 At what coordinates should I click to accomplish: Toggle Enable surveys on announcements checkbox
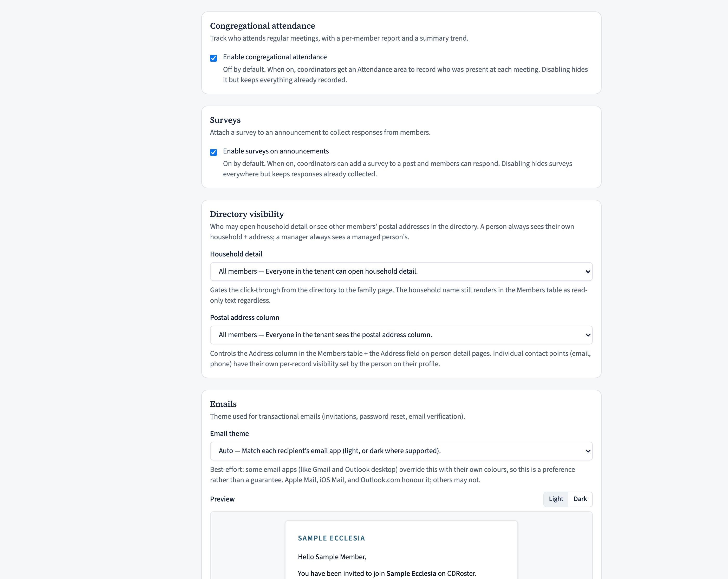pos(213,152)
